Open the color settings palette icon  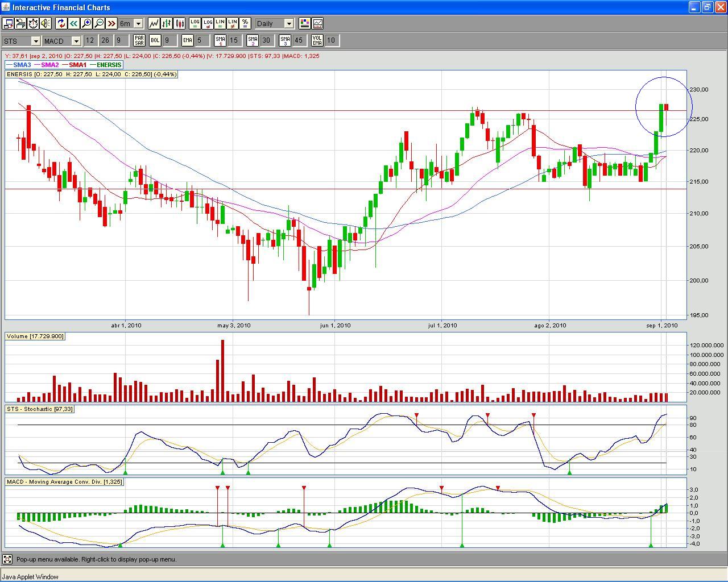coord(305,23)
